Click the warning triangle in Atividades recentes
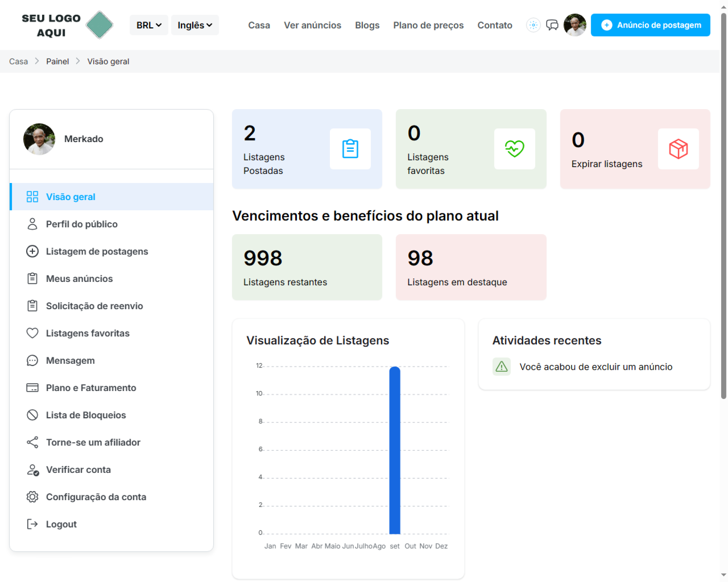Screen dimensions: 728x582 click(501, 366)
